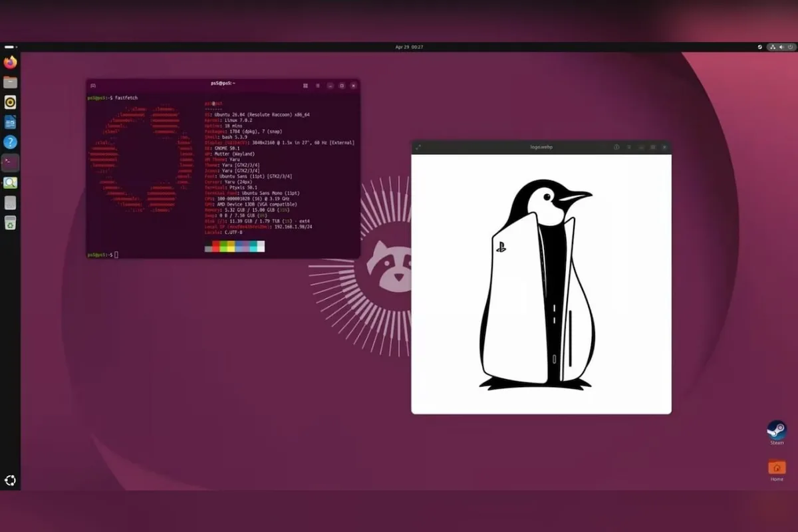Select the terminal icon in the dock
The image size is (798, 532).
[x=10, y=163]
